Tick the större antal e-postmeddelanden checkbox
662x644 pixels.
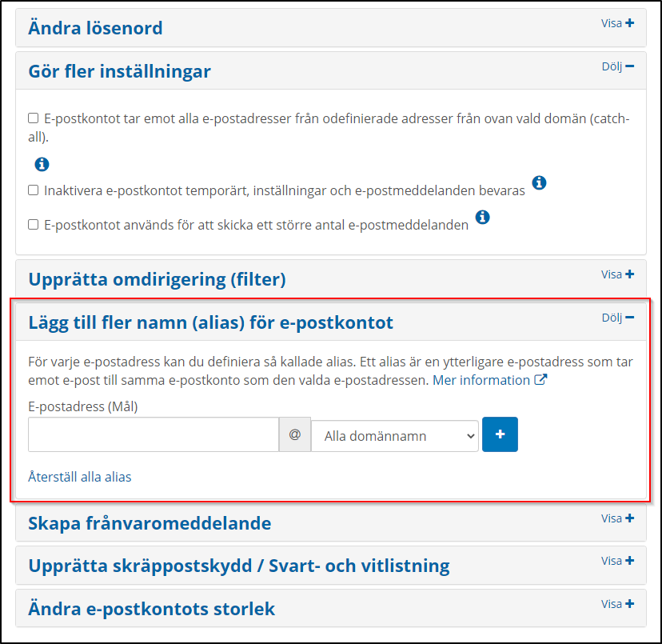tap(34, 225)
